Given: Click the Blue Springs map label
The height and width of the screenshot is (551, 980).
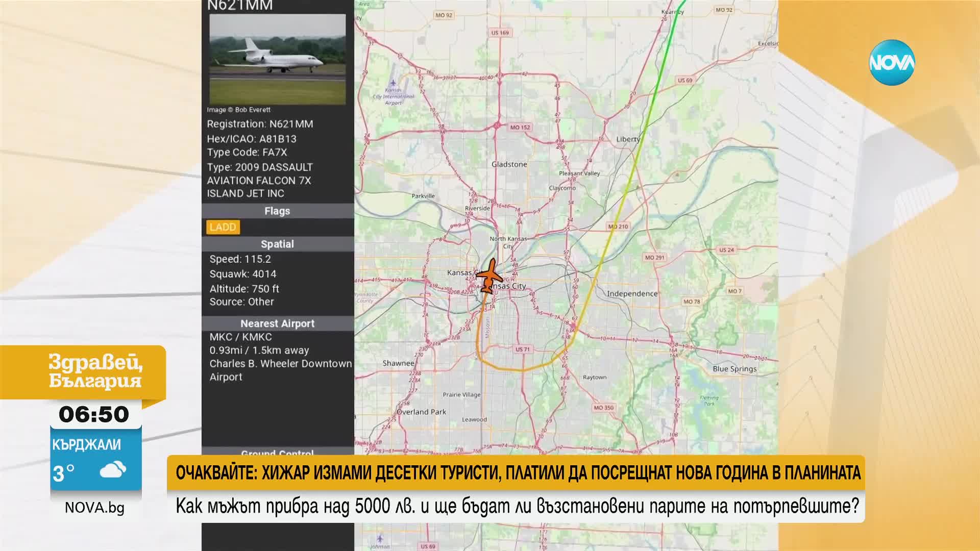Looking at the screenshot, I should point(734,369).
